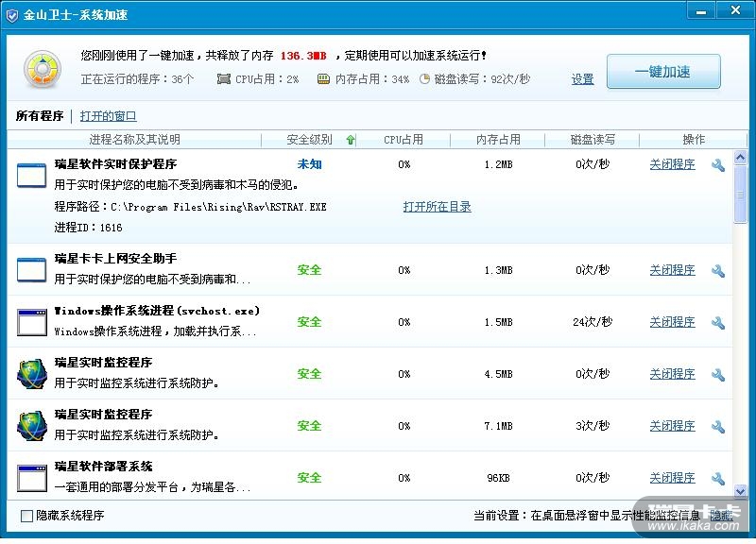Click the round acceleration gauge icon
This screenshot has width=756, height=544.
coord(43,70)
